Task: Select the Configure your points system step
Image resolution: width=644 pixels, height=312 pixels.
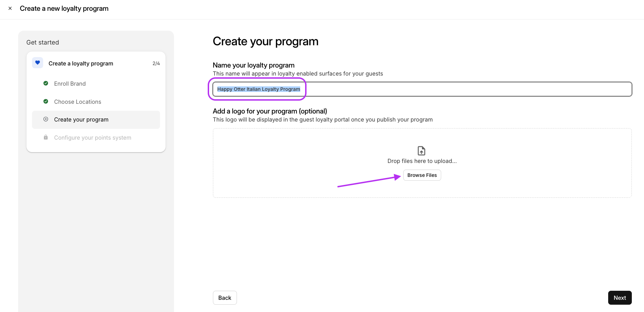Action: pyautogui.click(x=93, y=138)
